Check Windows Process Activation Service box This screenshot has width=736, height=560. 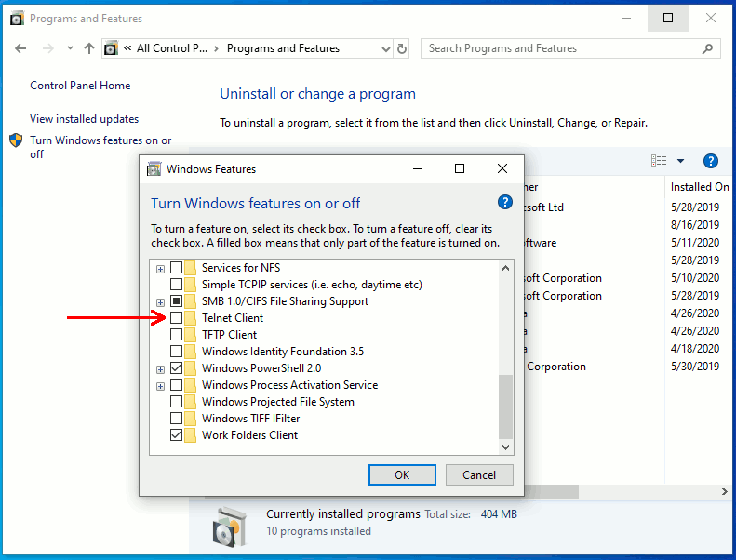coord(176,385)
